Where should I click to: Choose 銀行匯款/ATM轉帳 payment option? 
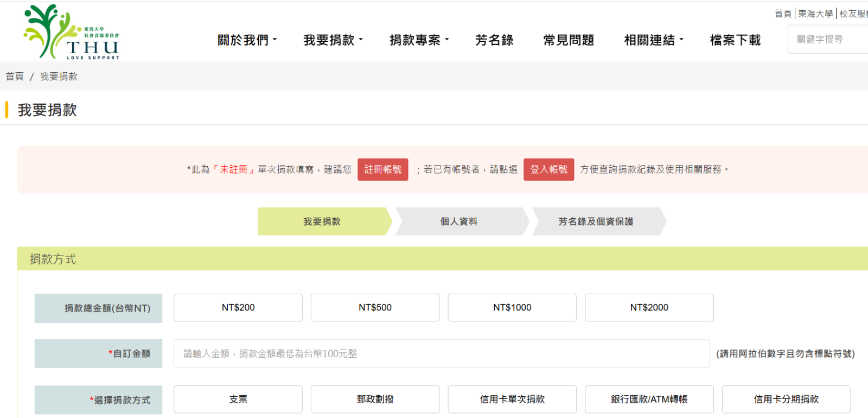point(649,400)
